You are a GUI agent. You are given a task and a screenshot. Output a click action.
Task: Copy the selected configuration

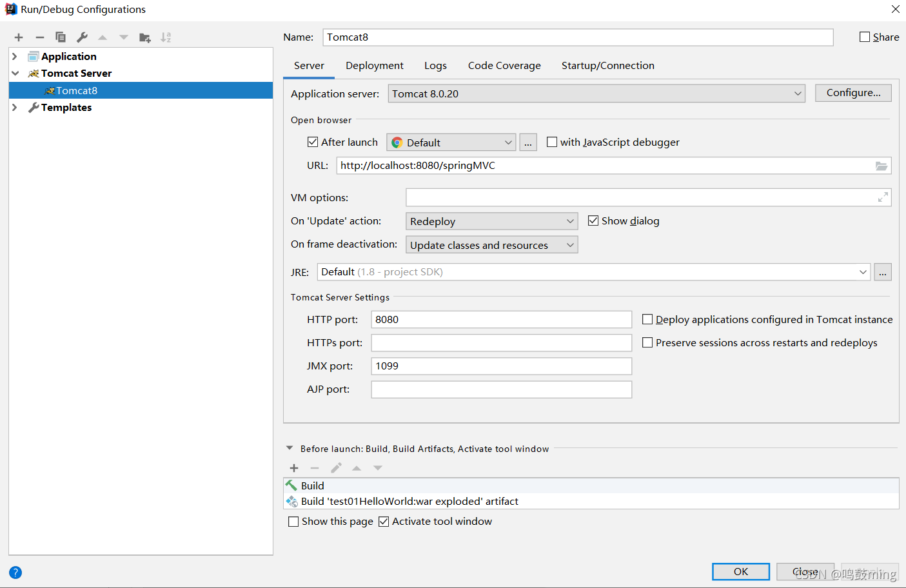tap(61, 37)
